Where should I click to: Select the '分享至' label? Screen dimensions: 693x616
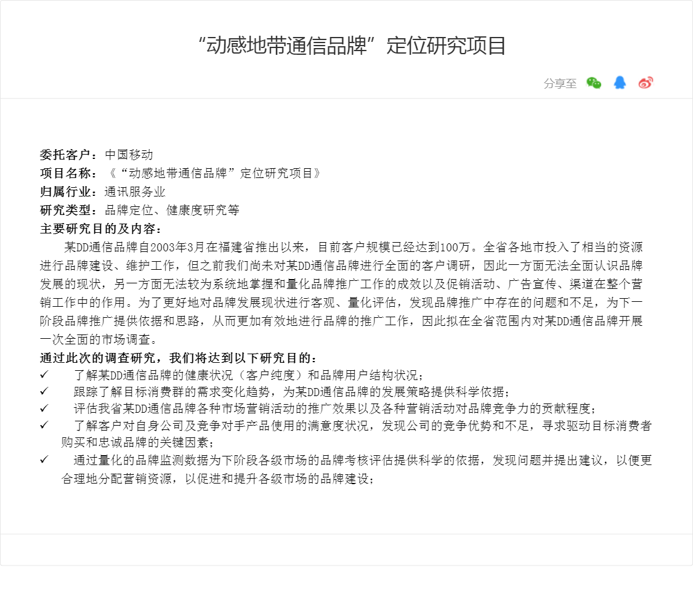(x=560, y=84)
